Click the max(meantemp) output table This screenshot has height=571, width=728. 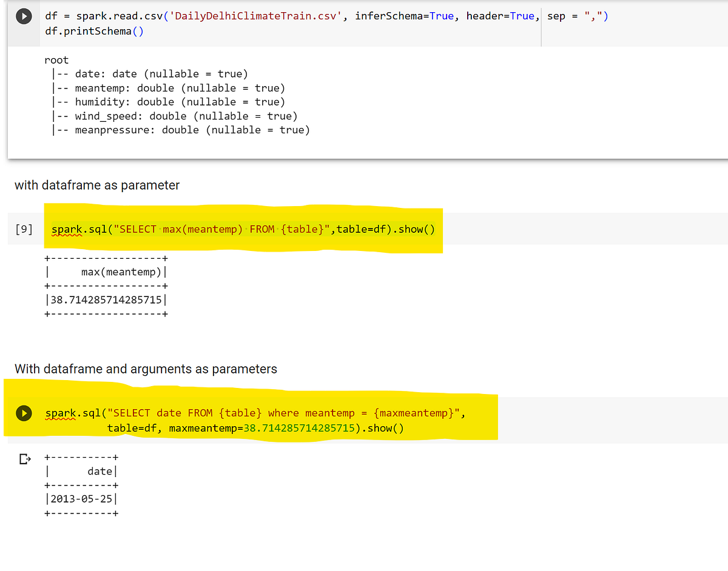click(x=106, y=285)
